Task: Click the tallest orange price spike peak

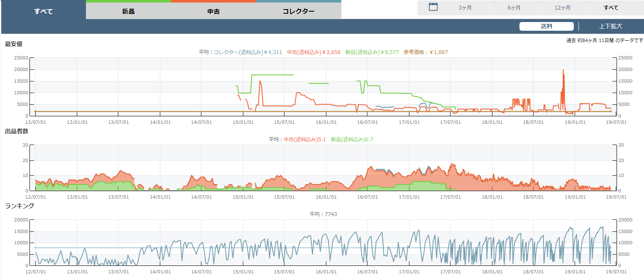Action: [563, 71]
